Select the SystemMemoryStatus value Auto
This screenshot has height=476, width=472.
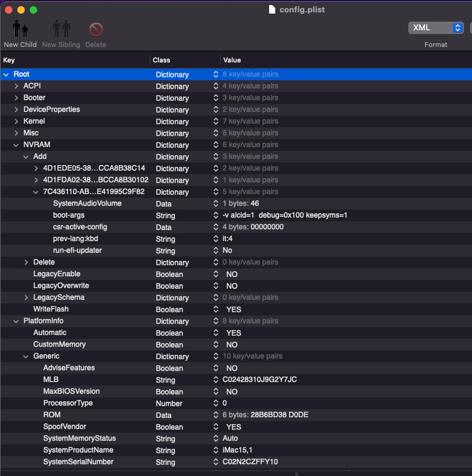coord(230,438)
